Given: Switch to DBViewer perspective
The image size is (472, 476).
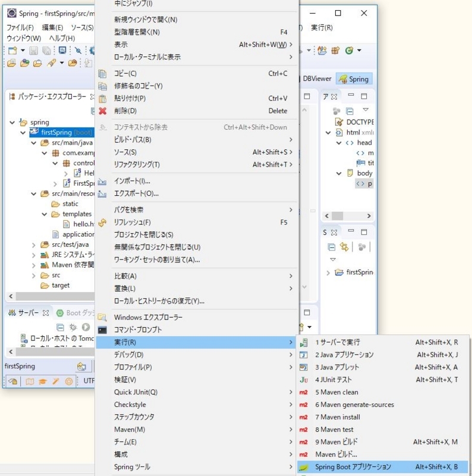Looking at the screenshot, I should (317, 79).
